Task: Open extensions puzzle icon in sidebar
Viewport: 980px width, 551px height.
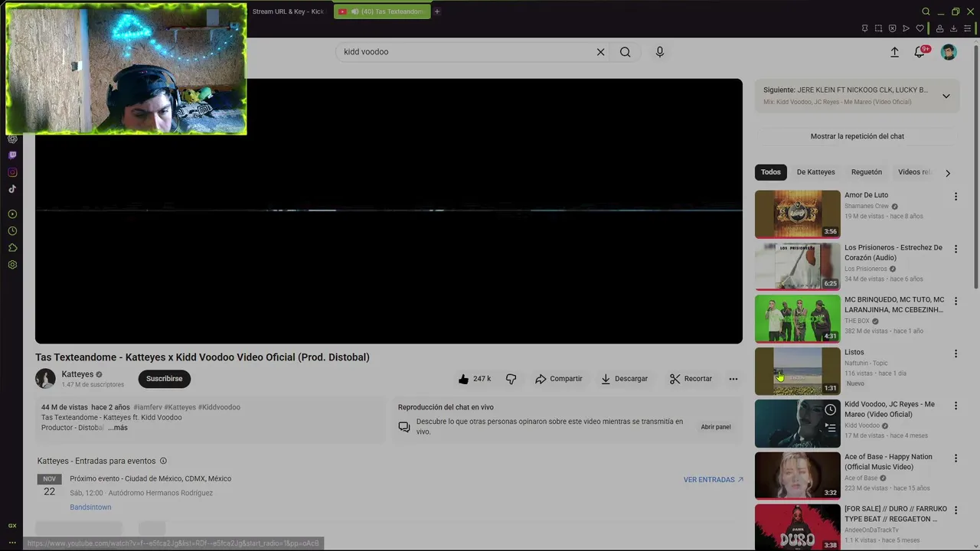Action: point(12,248)
